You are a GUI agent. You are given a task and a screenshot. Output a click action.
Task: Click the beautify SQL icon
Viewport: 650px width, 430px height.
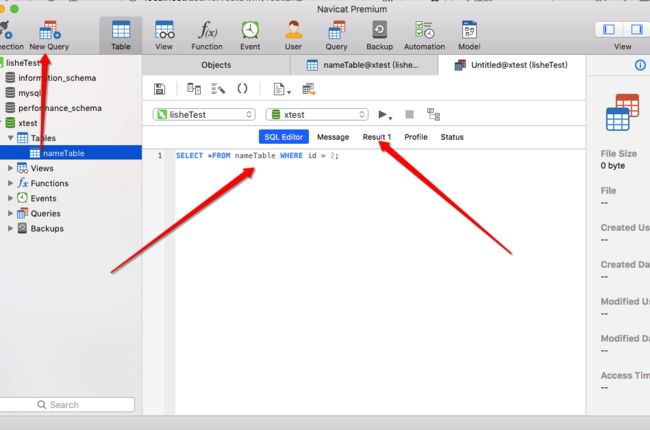coord(218,89)
